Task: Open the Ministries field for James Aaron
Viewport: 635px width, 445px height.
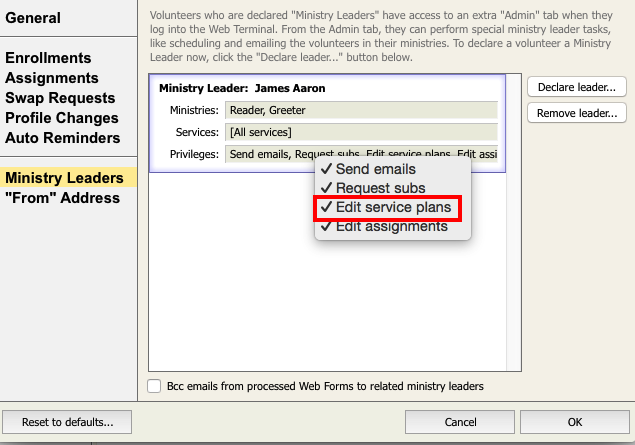Action: [x=361, y=110]
